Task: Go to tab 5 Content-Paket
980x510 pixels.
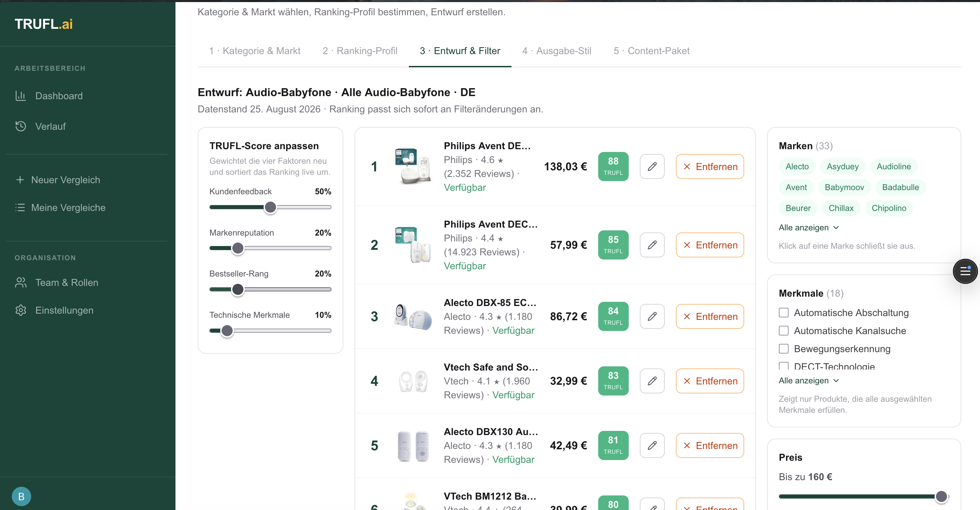Action: (x=651, y=51)
